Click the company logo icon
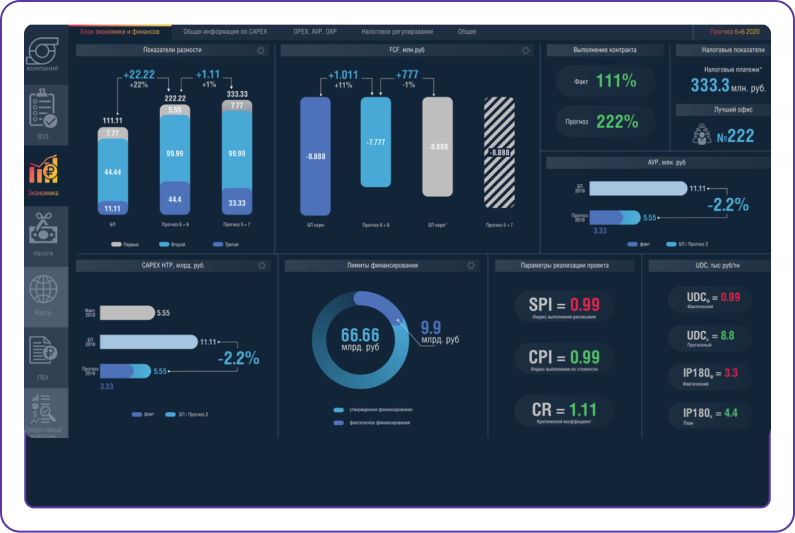Viewport: 795px width, 533px height. click(x=43, y=50)
